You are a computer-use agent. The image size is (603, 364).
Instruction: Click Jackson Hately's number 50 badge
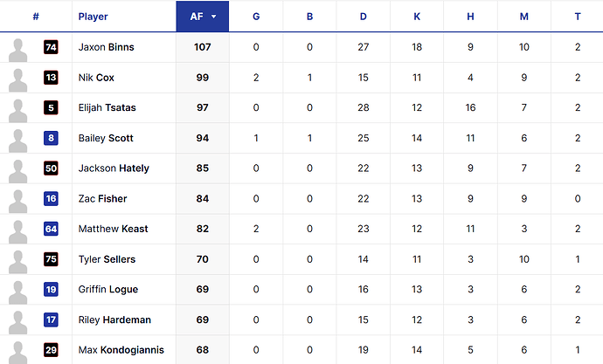(52, 168)
